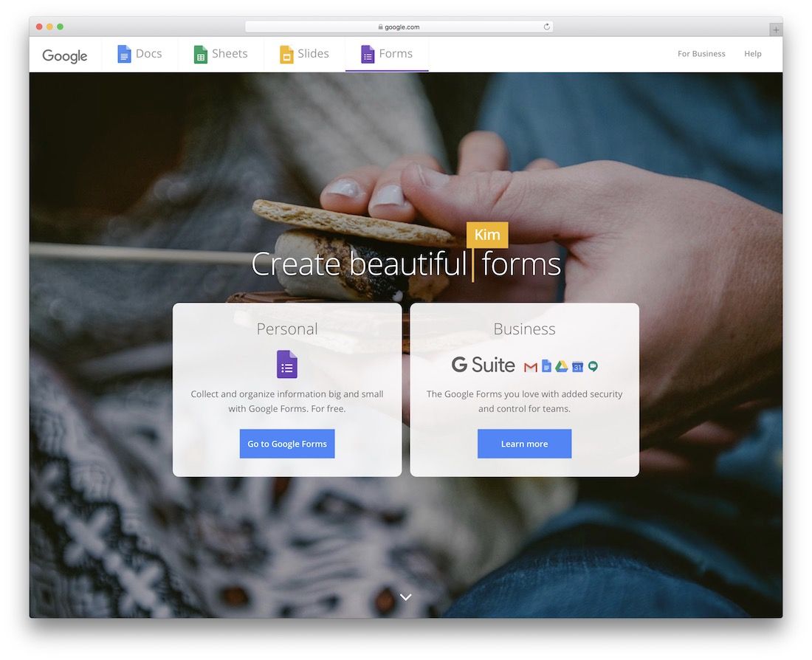This screenshot has height=660, width=812.
Task: Open the Docs tab
Action: [x=140, y=54]
